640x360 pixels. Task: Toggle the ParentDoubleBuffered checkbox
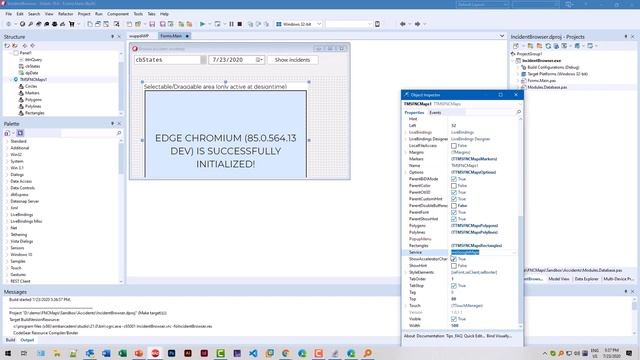(453, 206)
